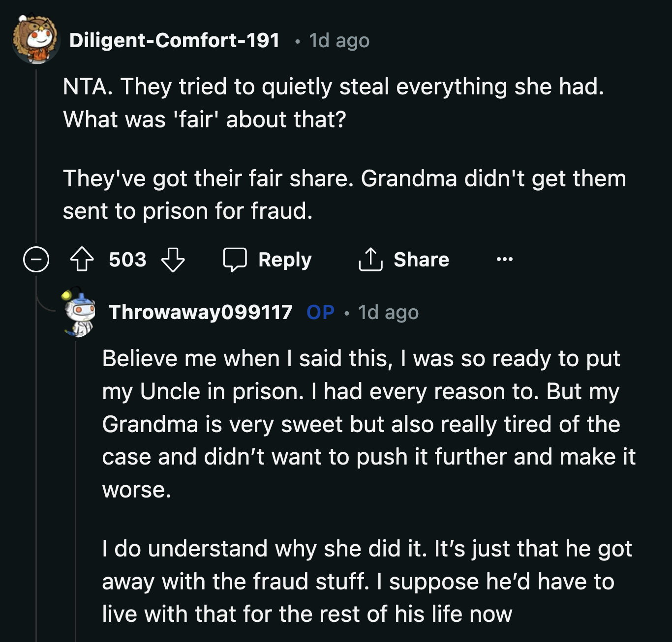
Task: Click the 503 vote count
Action: (127, 259)
